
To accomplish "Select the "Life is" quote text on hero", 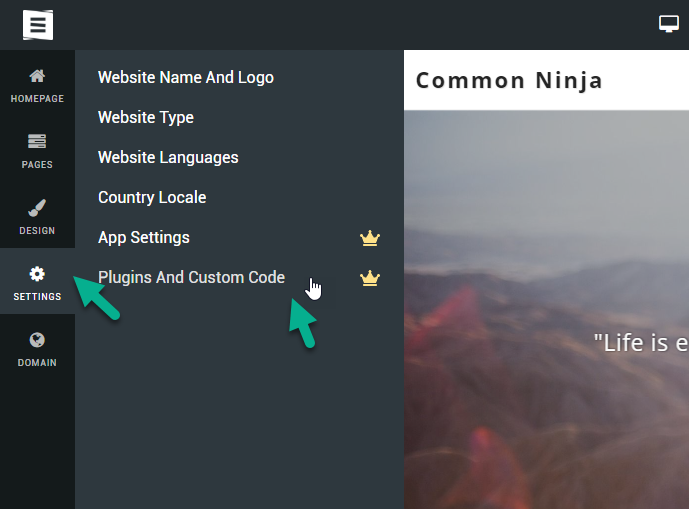I will [x=641, y=343].
